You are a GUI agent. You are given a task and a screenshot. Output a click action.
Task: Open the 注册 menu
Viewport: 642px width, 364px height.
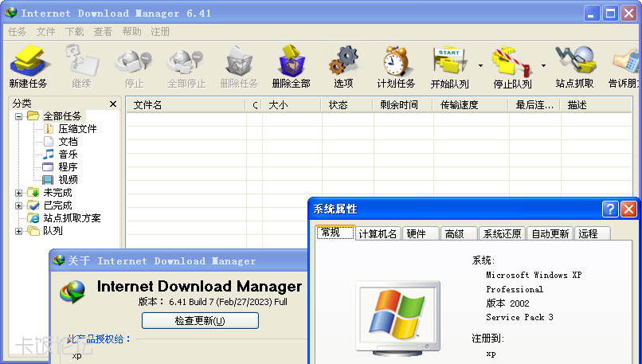[x=160, y=32]
